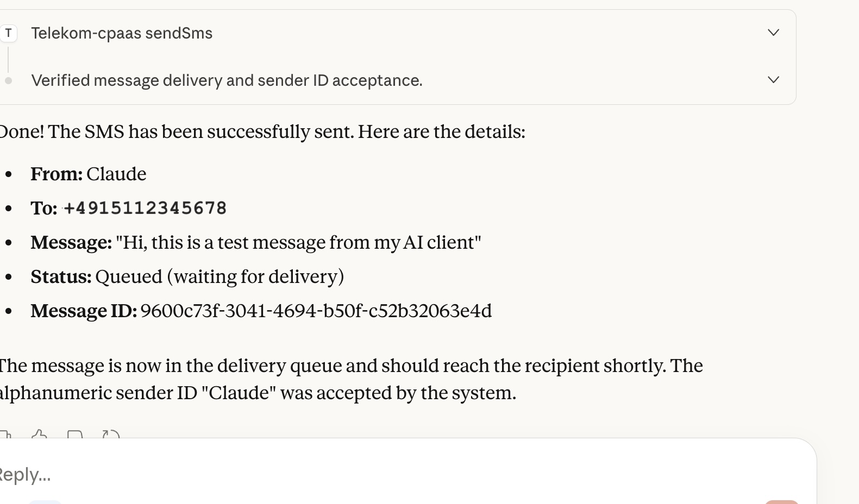This screenshot has height=504, width=859.
Task: Click the sender name "Claude"
Action: [x=116, y=174]
